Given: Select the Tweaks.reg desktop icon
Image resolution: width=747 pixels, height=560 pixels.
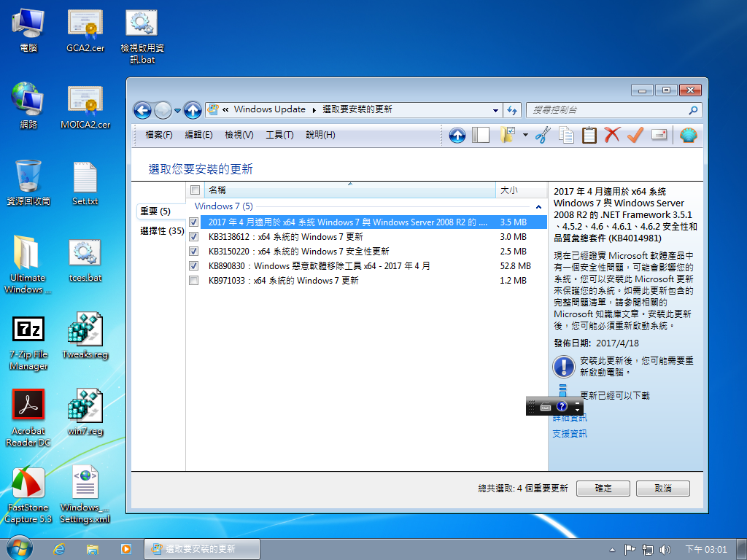Looking at the screenshot, I should [85, 335].
